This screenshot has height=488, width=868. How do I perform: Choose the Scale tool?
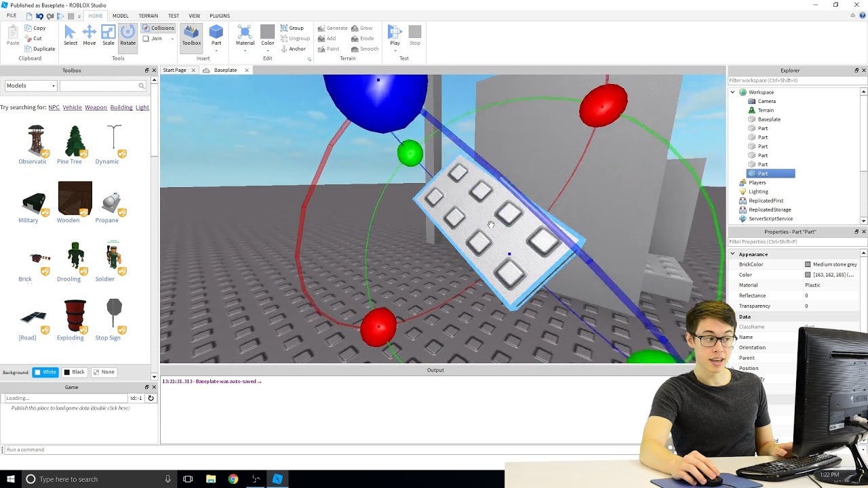coord(108,35)
